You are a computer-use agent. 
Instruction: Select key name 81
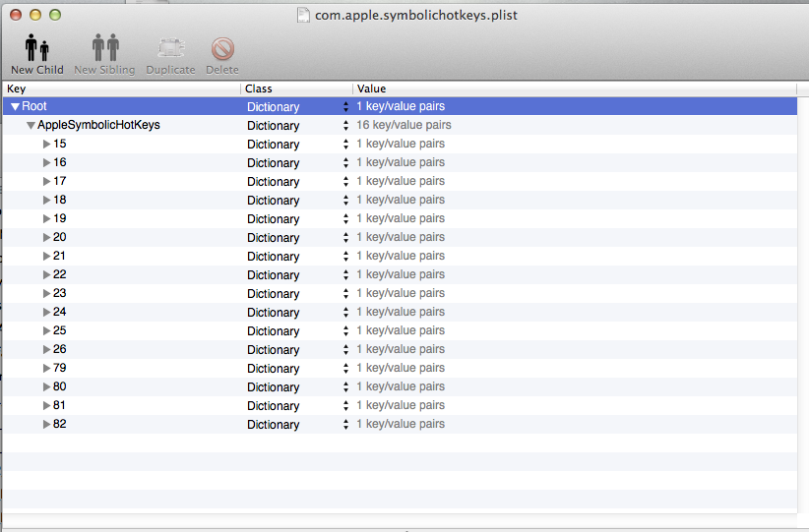coord(59,405)
